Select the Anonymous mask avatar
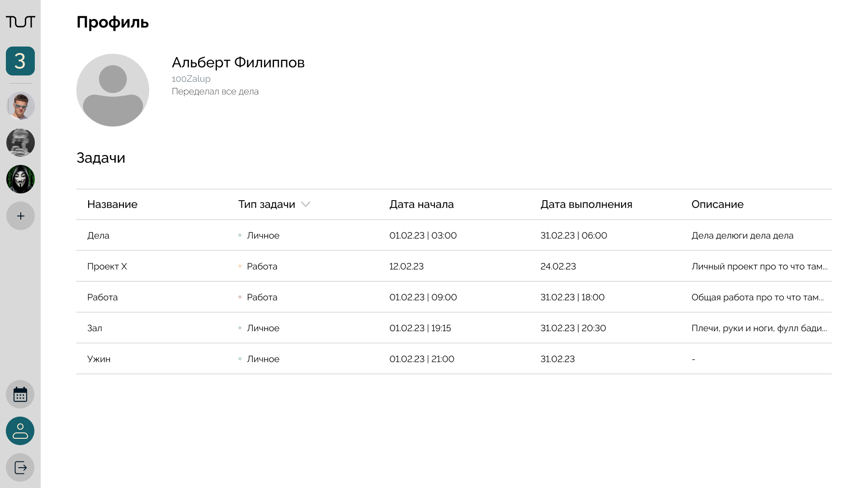Viewport: 868px width, 488px height. [x=20, y=179]
